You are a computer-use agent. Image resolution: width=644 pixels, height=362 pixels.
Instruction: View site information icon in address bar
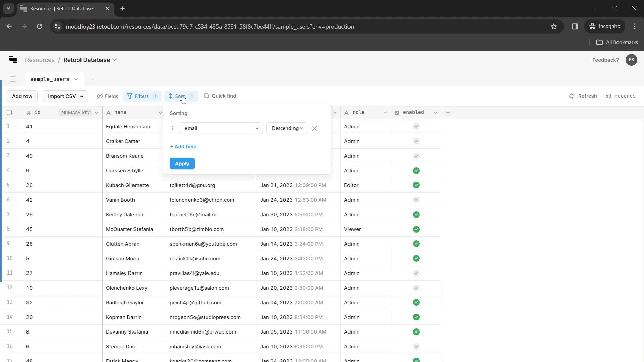(x=57, y=26)
